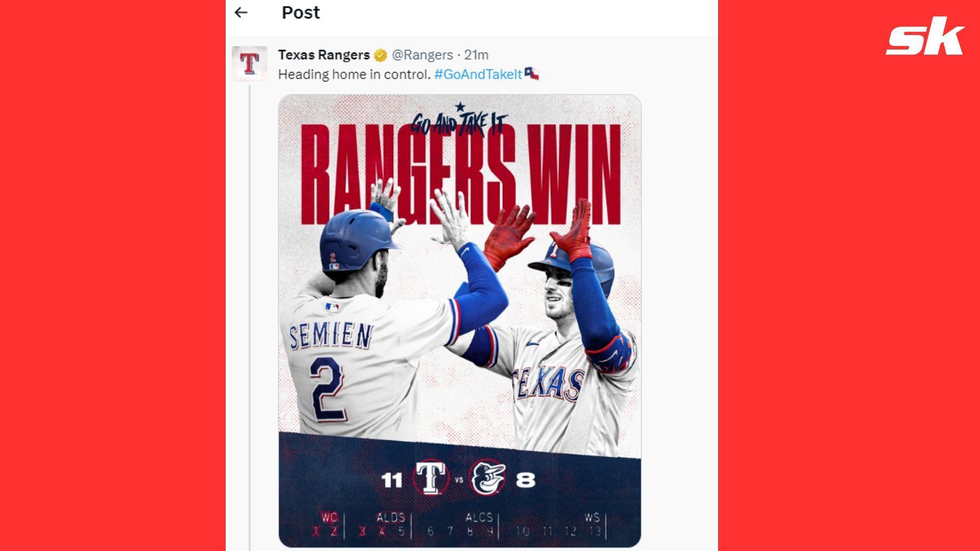Click the 21m post timestamp
Viewport: 980px width, 551px height.
pyautogui.click(x=476, y=55)
